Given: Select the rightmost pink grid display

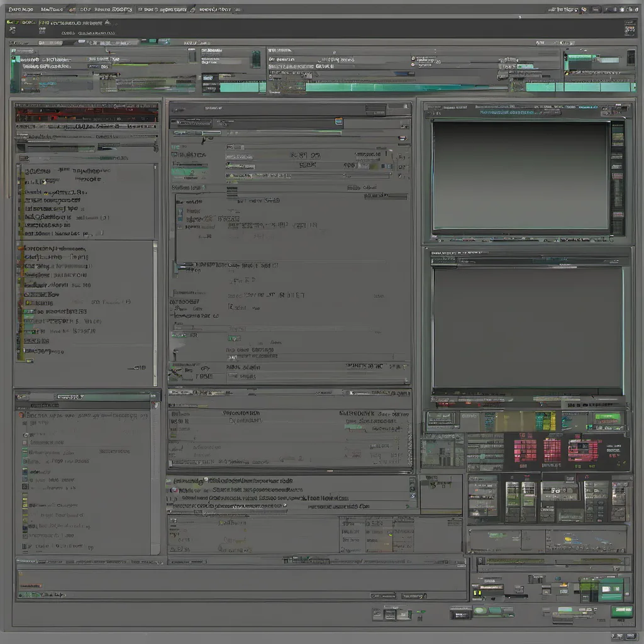Looking at the screenshot, I should pos(584,450).
